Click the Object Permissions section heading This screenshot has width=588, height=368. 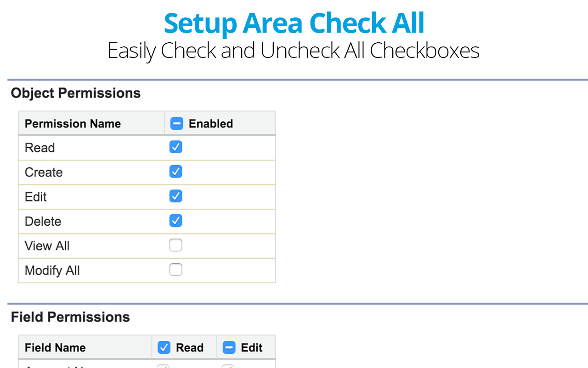click(x=76, y=93)
